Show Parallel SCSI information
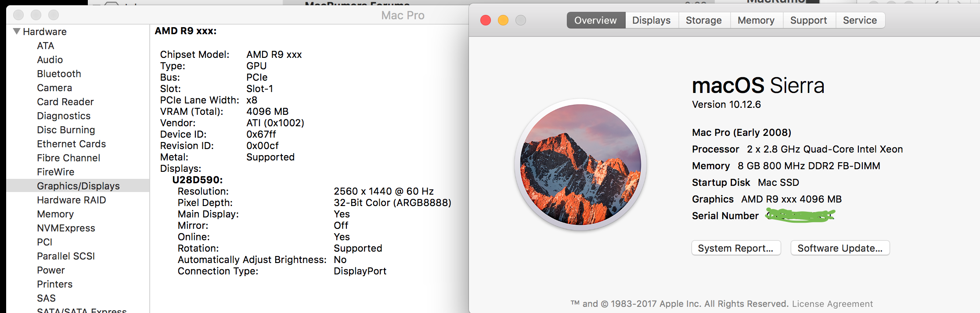This screenshot has height=313, width=980. pyautogui.click(x=66, y=256)
